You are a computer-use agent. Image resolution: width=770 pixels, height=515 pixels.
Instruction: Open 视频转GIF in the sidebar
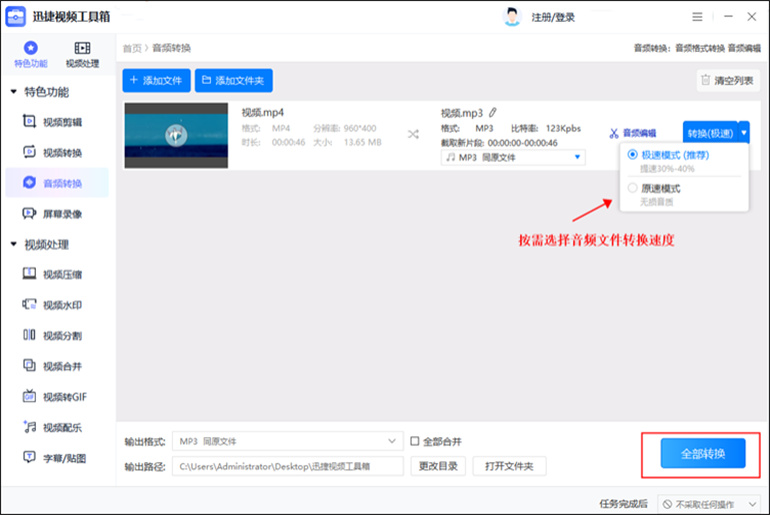point(55,397)
